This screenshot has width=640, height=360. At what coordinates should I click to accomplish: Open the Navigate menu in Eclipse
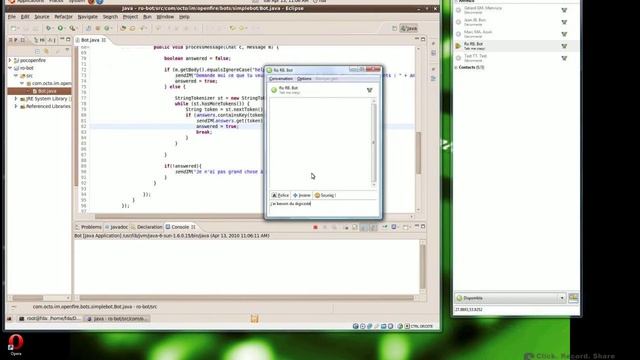point(87,17)
